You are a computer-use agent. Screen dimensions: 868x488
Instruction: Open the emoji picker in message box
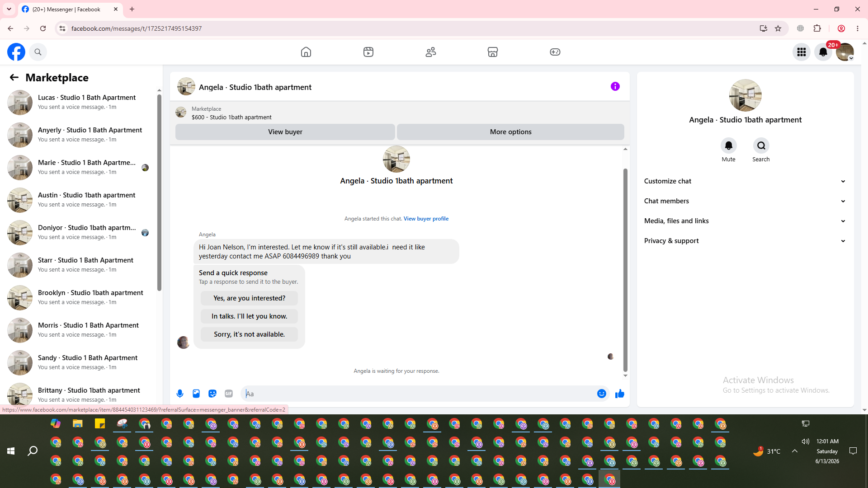click(x=602, y=394)
